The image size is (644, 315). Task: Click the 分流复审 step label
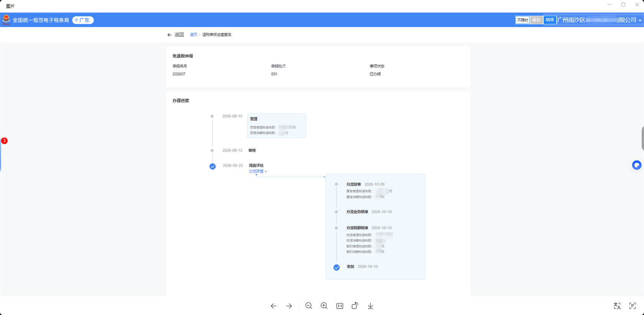point(353,184)
